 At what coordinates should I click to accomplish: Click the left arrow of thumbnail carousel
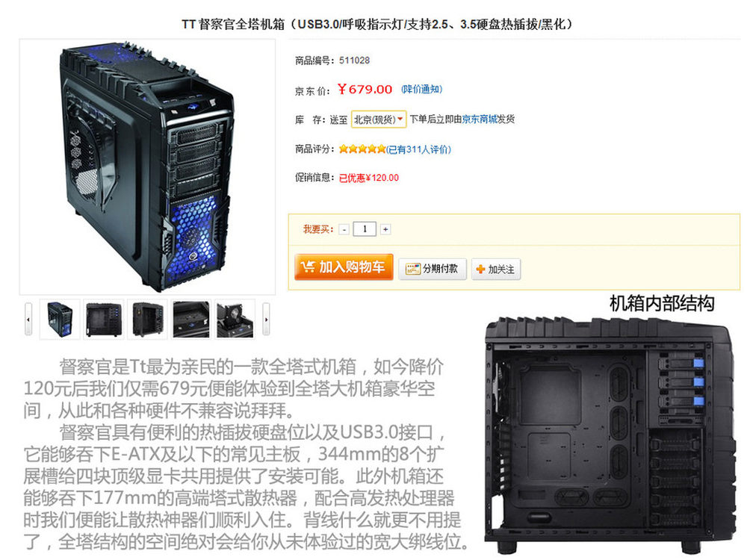(x=28, y=319)
